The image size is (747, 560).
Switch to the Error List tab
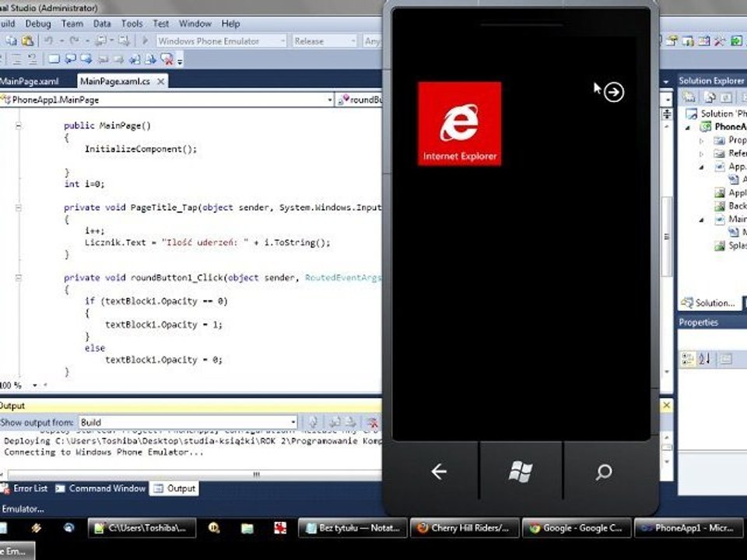24,488
